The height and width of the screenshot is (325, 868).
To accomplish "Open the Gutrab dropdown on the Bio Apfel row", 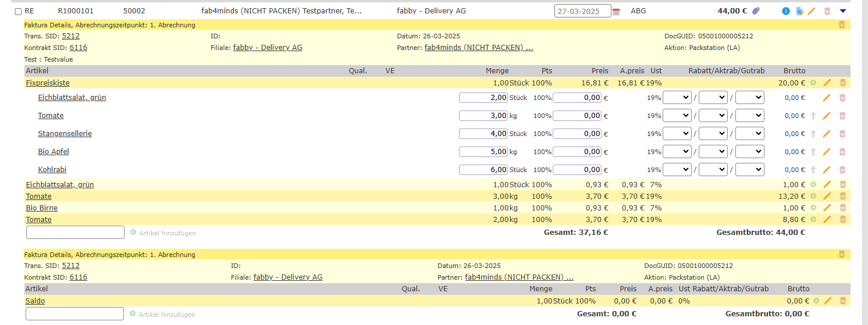I will click(749, 152).
